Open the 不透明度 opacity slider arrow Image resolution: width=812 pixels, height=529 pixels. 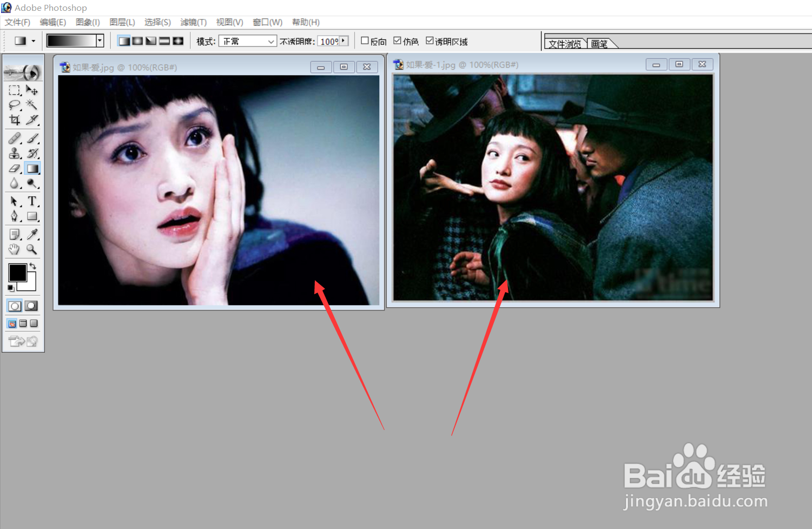pos(344,41)
